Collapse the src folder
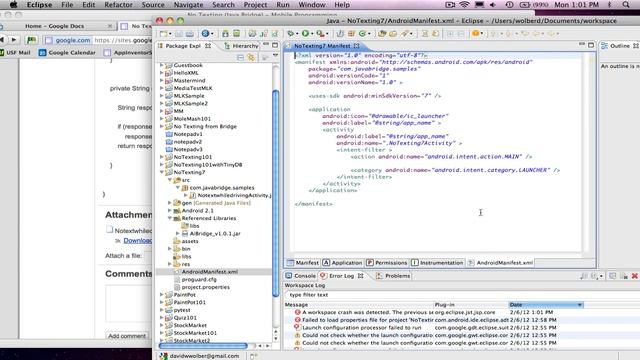Image resolution: width=640 pixels, height=360 pixels. [170, 180]
